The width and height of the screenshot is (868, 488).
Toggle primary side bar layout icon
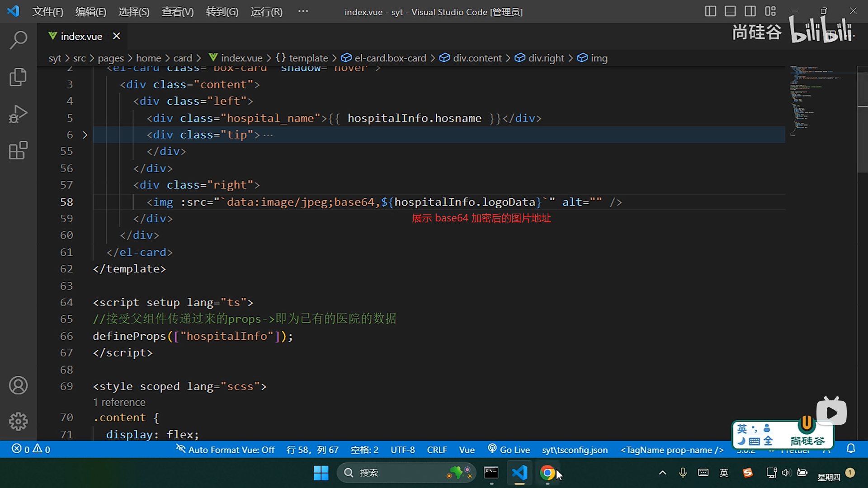click(710, 11)
